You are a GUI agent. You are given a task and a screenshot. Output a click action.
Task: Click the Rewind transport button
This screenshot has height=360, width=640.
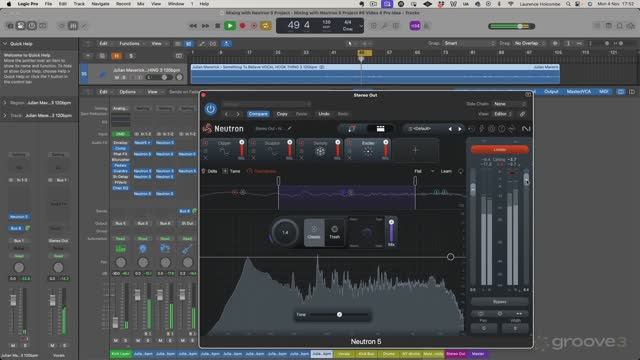point(193,26)
